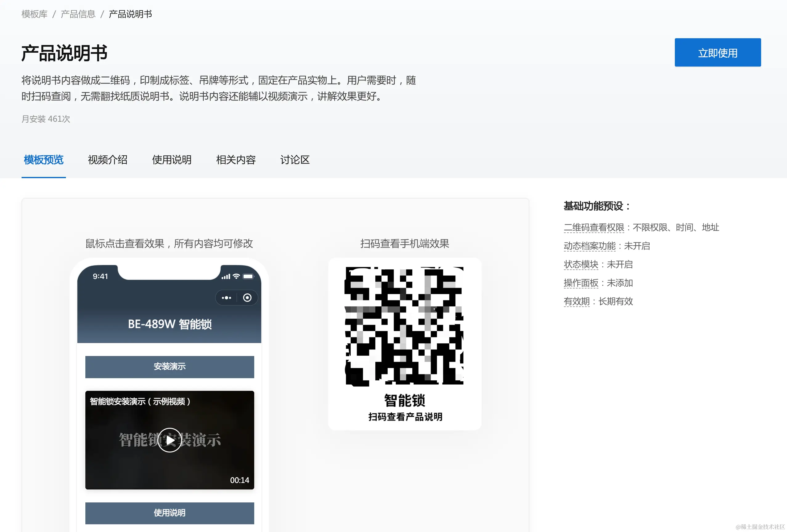Click the 基础功能预设 heading
The height and width of the screenshot is (532, 787).
coord(596,206)
